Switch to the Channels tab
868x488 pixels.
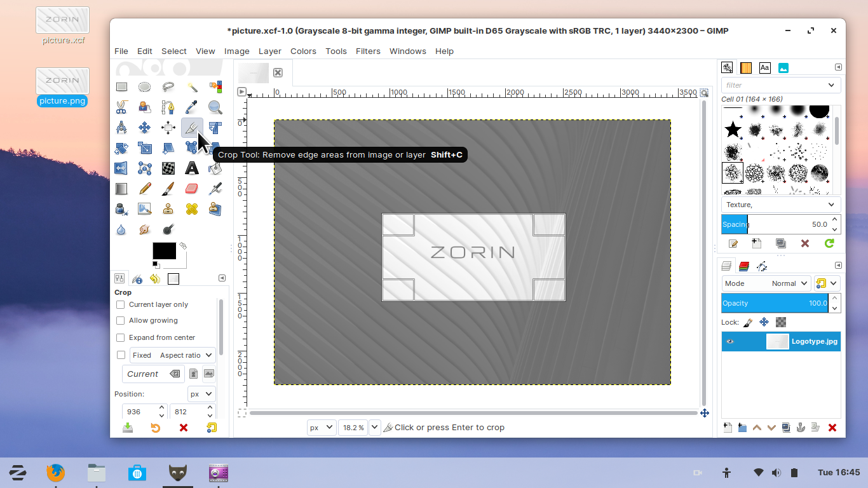[744, 266]
